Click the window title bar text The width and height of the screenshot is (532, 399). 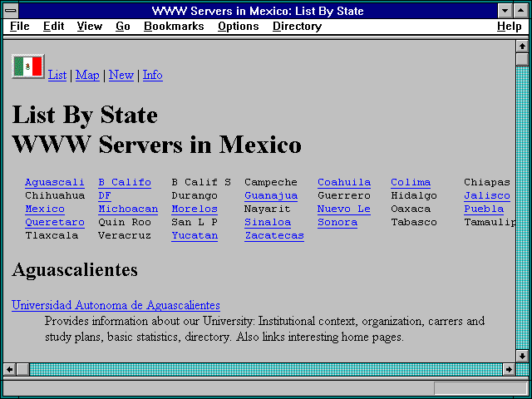(x=258, y=11)
